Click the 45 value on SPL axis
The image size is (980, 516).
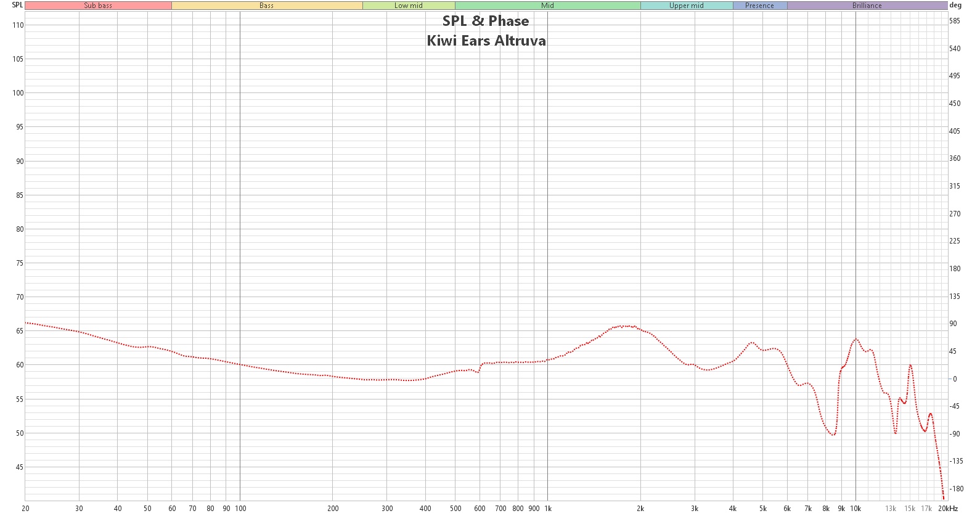coord(20,467)
